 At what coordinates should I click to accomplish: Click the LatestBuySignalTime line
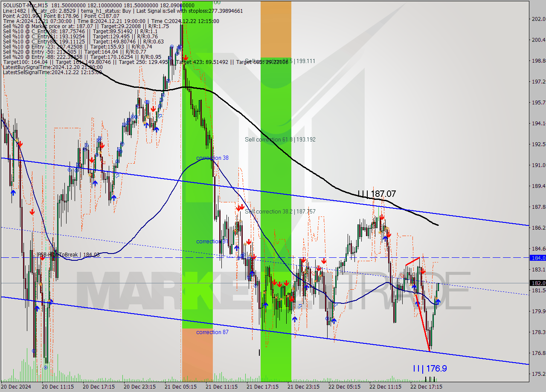[x=53, y=67]
